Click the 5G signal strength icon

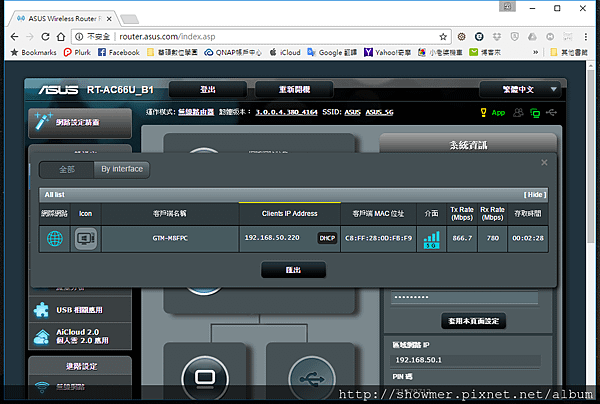[431, 240]
